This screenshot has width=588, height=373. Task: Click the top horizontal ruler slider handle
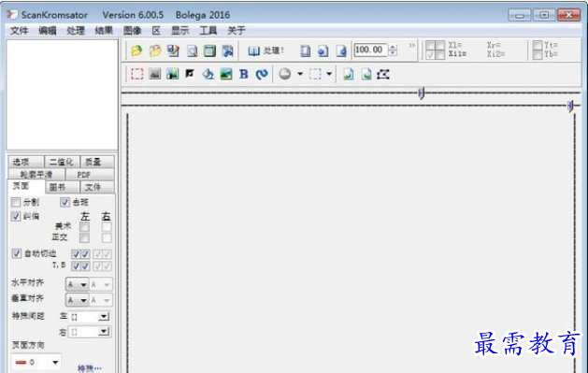(421, 93)
